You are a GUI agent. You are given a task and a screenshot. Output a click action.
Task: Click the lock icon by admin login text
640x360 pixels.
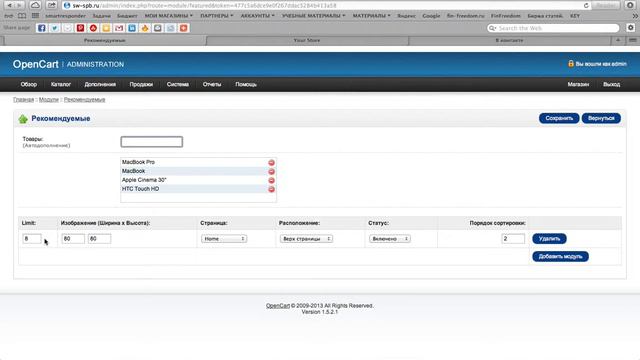[571, 64]
